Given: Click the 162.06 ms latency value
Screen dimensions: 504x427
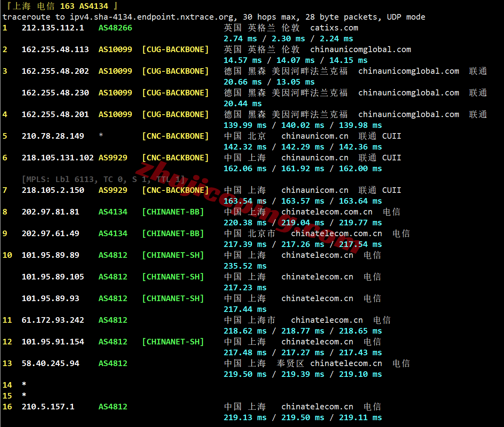Looking at the screenshot, I should (x=245, y=168).
